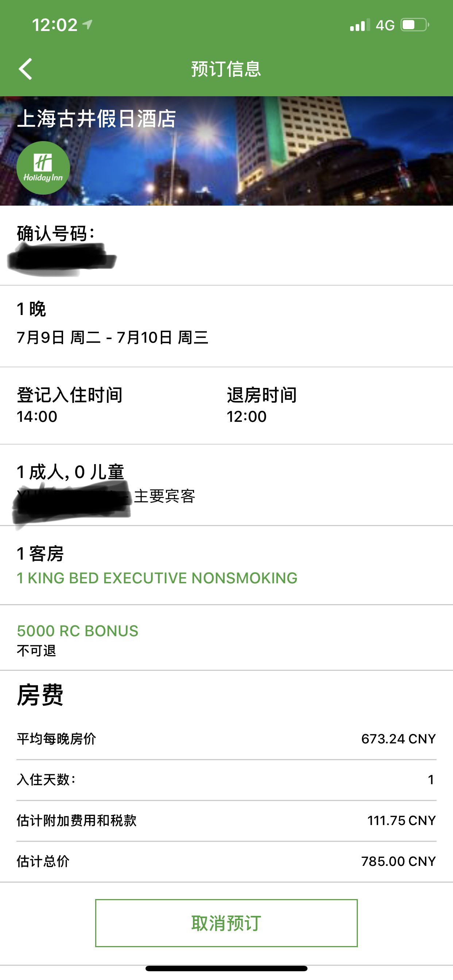This screenshot has height=980, width=453.
Task: Tap the 预订信息 page title
Action: tap(226, 69)
